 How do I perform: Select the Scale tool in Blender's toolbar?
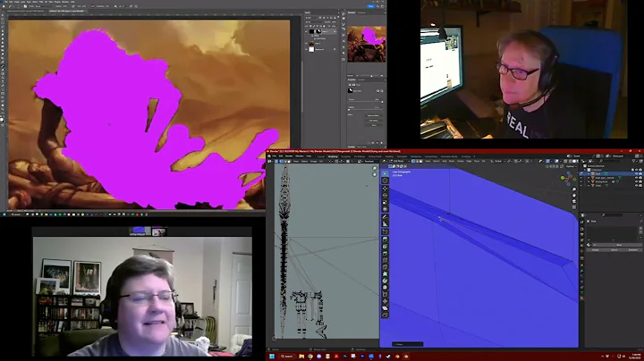385,202
